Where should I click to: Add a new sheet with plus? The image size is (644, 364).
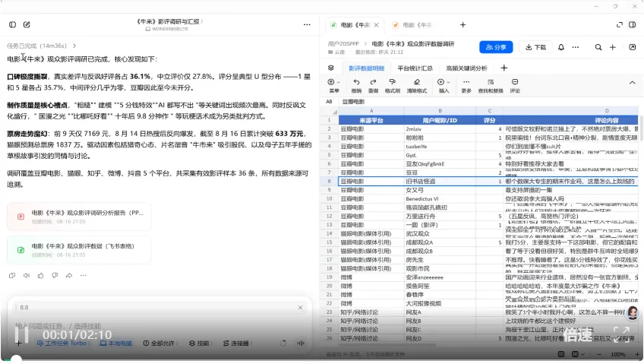(x=504, y=68)
